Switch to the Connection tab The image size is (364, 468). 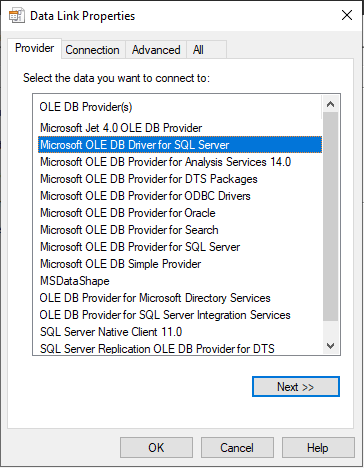92,50
